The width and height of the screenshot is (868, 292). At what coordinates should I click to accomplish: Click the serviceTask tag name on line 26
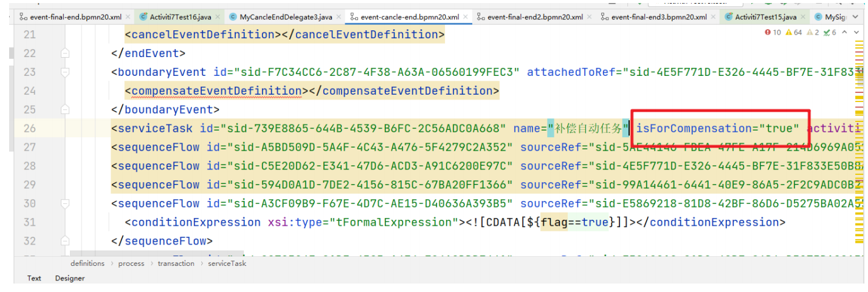pos(155,129)
